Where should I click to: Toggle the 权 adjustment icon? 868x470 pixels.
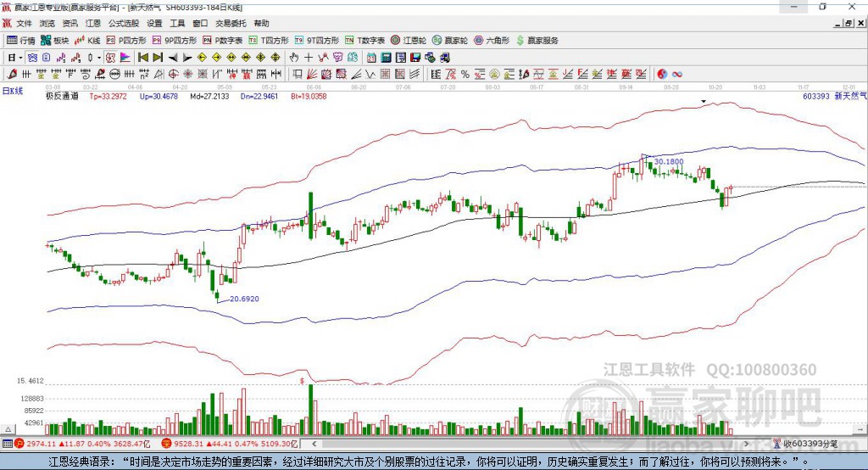tap(111, 58)
